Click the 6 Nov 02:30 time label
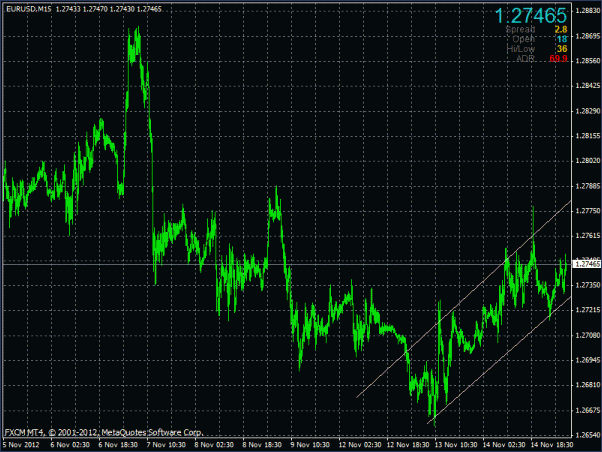The height and width of the screenshot is (452, 602). tap(70, 445)
